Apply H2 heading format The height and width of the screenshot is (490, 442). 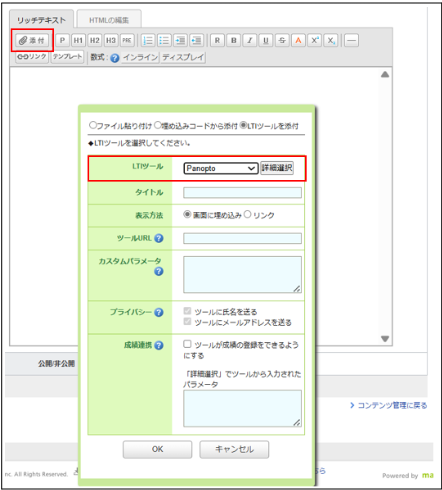pyautogui.click(x=95, y=40)
